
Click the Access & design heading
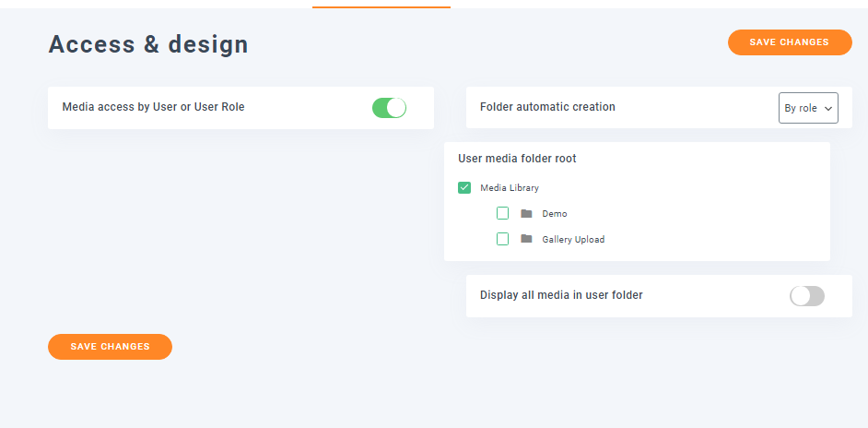click(x=148, y=44)
